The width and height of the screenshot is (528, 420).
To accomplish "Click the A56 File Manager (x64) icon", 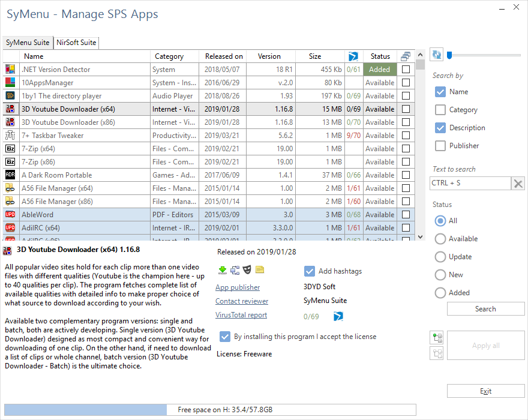I will point(10,188).
